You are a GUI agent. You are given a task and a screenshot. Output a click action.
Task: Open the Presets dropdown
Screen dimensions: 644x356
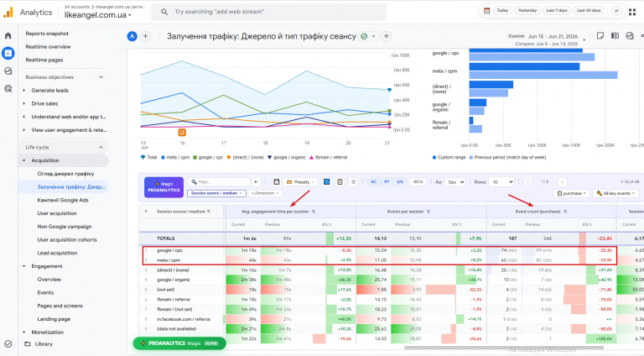point(301,181)
